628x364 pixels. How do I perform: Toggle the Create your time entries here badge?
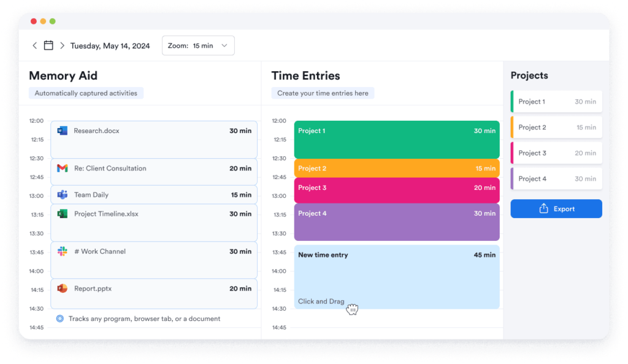click(x=323, y=93)
